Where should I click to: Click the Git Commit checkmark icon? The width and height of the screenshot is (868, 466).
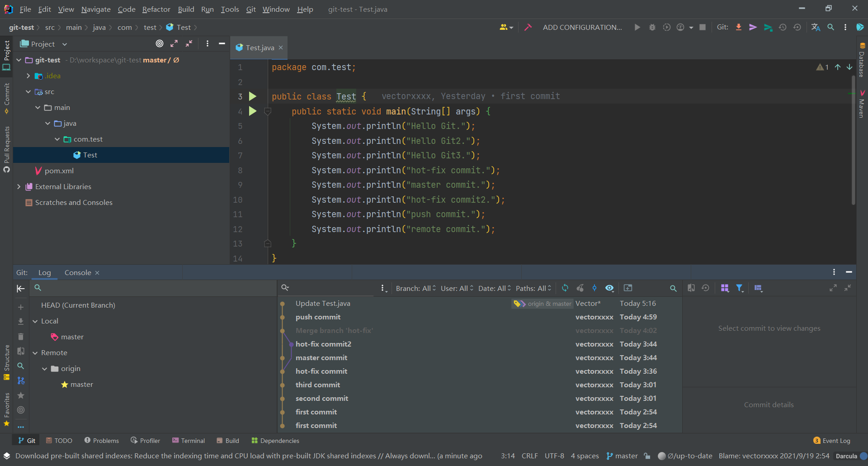(753, 27)
